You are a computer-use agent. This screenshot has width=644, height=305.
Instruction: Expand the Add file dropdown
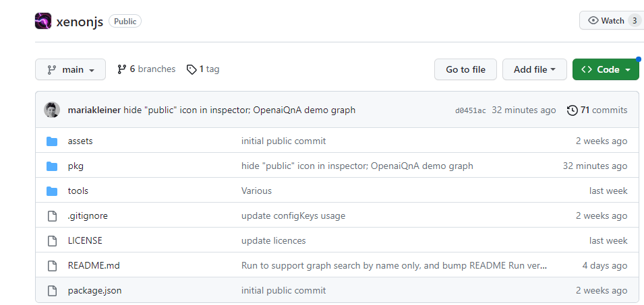[x=534, y=69]
